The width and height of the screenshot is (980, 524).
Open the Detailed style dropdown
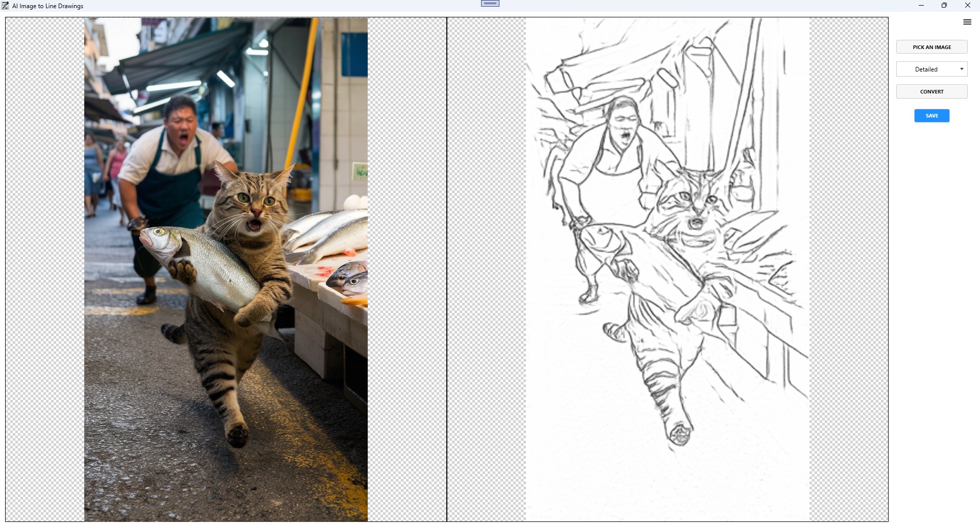(x=931, y=69)
